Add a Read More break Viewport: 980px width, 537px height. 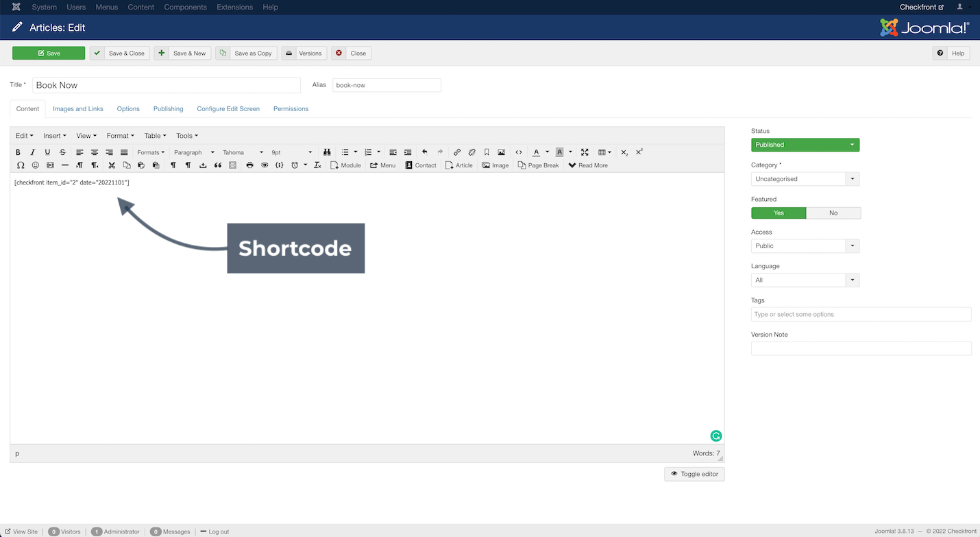(x=588, y=165)
